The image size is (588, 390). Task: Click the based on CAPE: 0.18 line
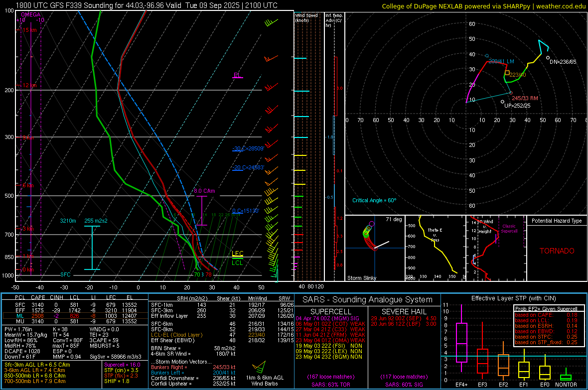[x=546, y=315]
